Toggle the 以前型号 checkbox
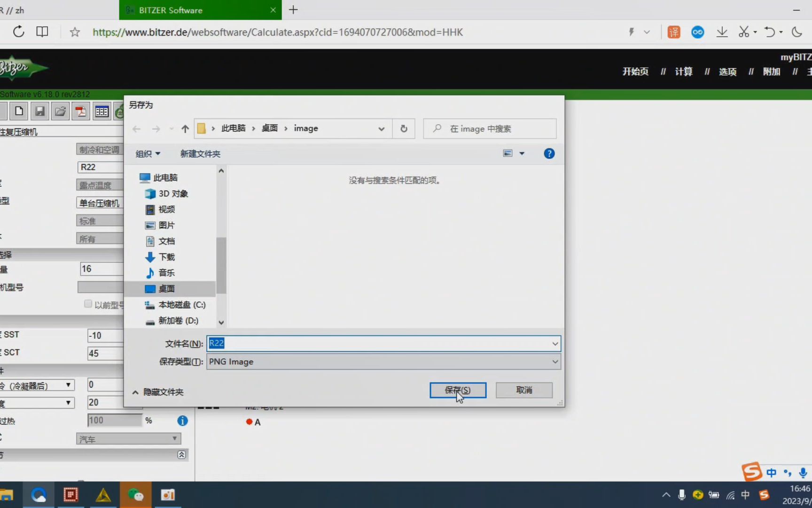 pyautogui.click(x=88, y=304)
